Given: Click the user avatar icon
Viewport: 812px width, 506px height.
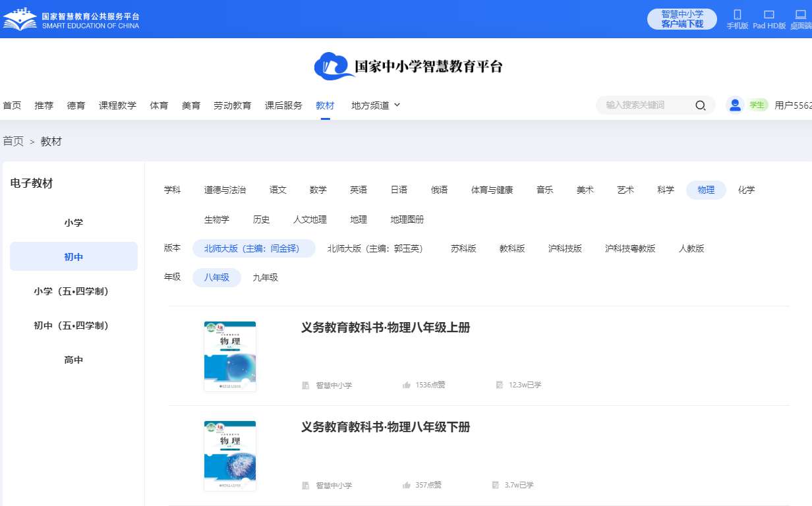Looking at the screenshot, I should (735, 105).
